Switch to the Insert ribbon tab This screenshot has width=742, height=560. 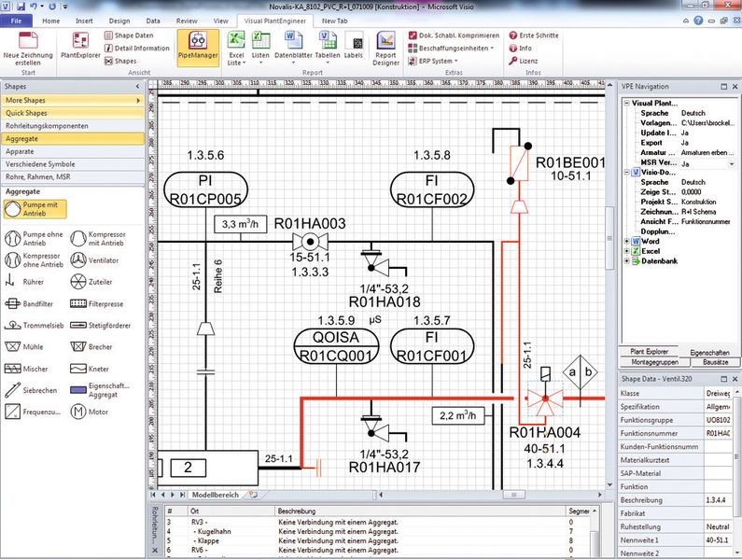point(84,21)
